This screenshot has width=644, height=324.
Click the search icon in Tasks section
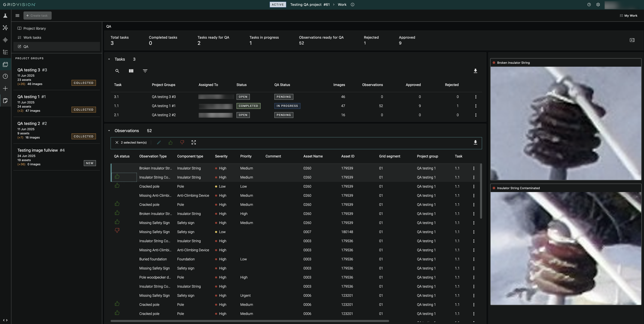[117, 71]
